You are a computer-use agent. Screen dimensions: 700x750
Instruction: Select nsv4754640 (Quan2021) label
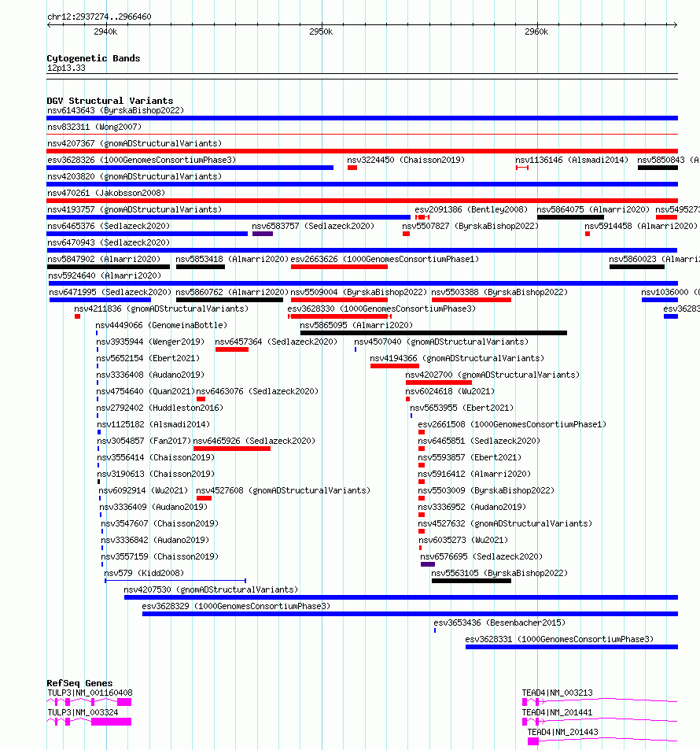(x=146, y=391)
